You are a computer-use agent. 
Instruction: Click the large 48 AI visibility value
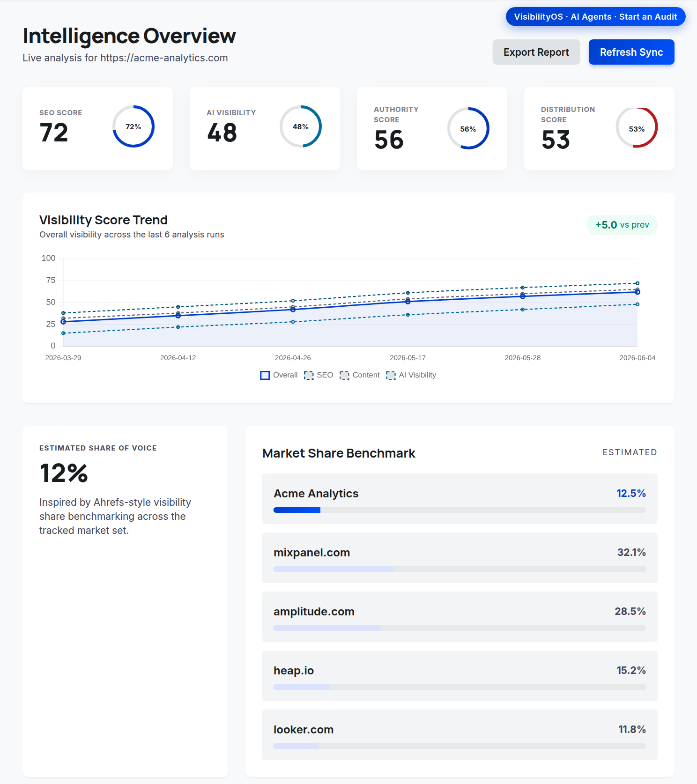[222, 133]
